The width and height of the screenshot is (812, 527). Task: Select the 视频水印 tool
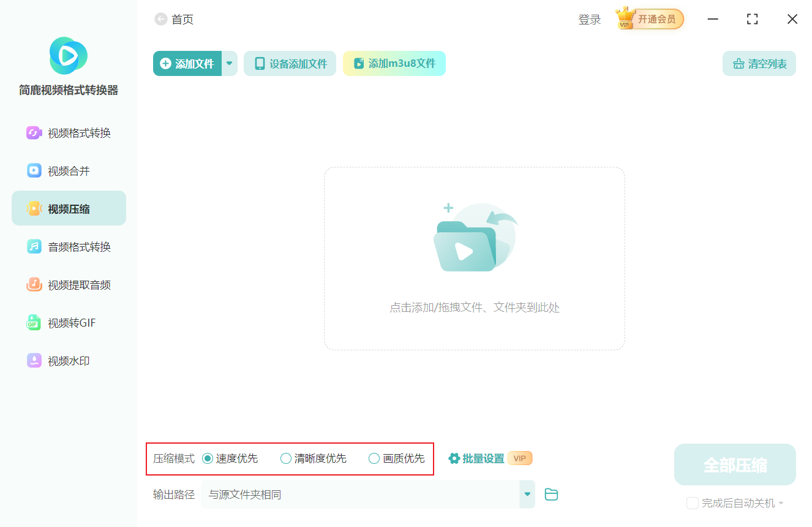point(68,360)
